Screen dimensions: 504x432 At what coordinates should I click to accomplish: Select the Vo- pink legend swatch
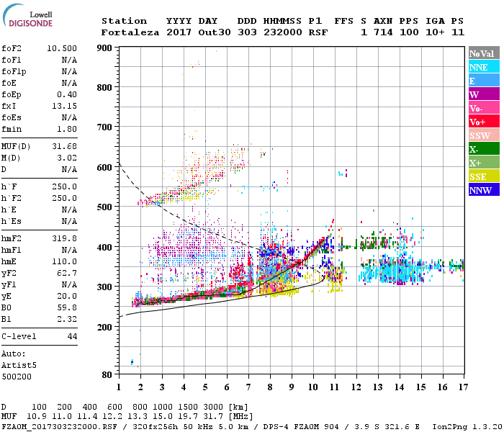coord(484,108)
